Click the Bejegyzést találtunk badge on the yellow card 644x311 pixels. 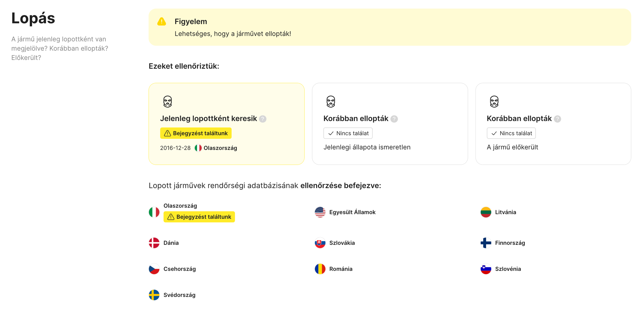(196, 133)
